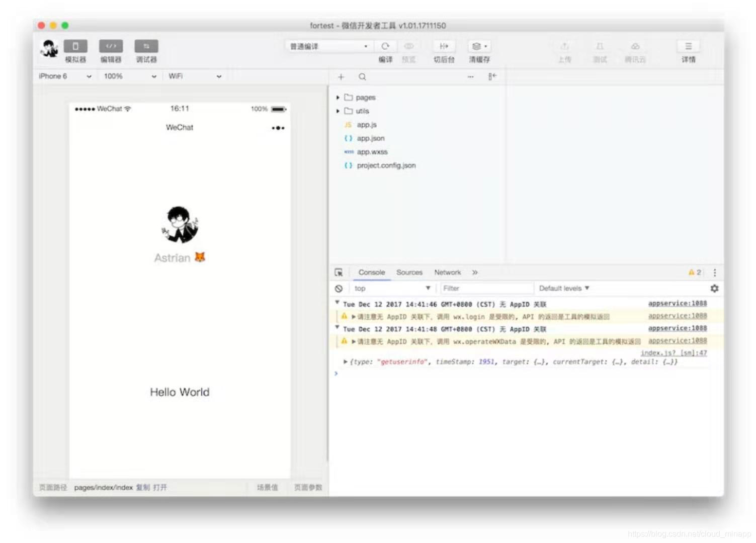Click the file tree more options ellipsis
This screenshot has width=756, height=543.
(x=470, y=77)
